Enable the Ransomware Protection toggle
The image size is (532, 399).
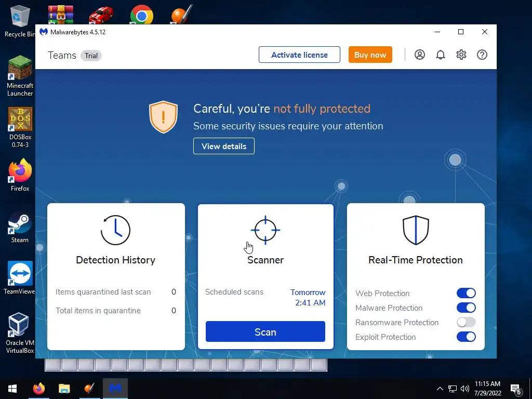tap(466, 322)
